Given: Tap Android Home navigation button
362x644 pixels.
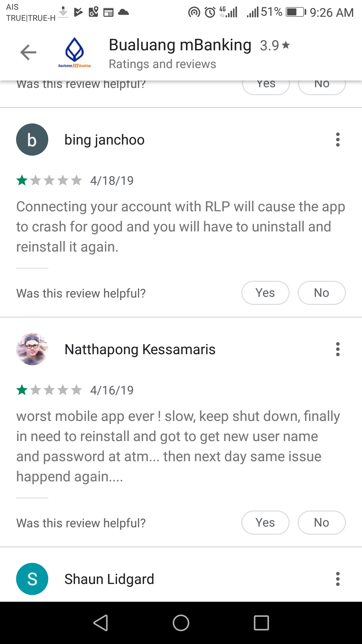Looking at the screenshot, I should pos(181,623).
